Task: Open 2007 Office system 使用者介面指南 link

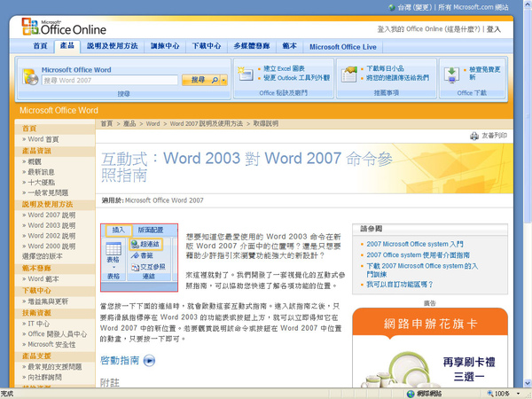Action: tap(418, 254)
